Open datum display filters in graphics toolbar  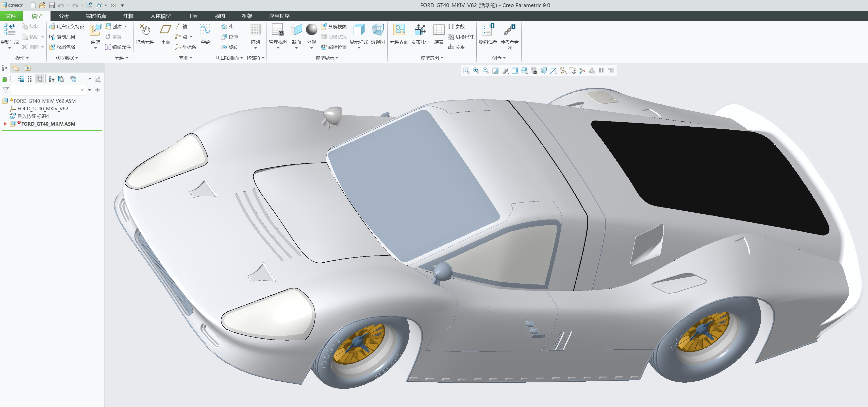pos(563,71)
